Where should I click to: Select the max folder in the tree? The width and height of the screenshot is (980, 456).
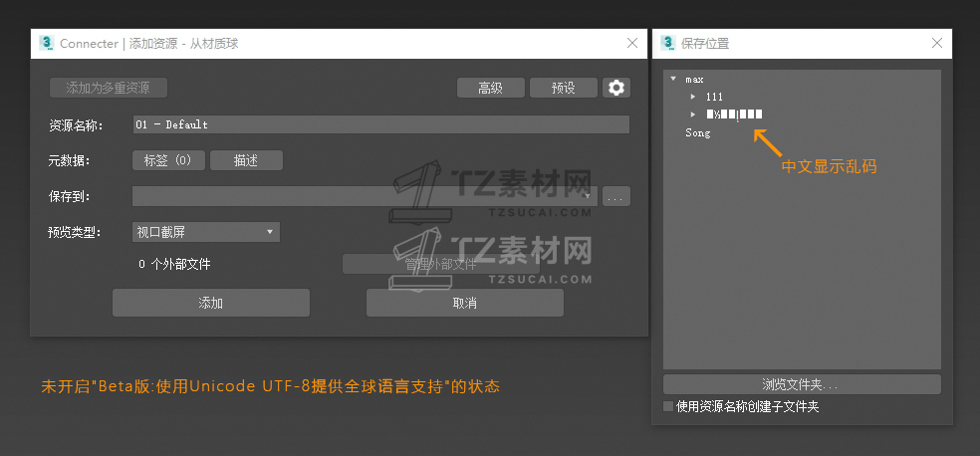pyautogui.click(x=694, y=80)
